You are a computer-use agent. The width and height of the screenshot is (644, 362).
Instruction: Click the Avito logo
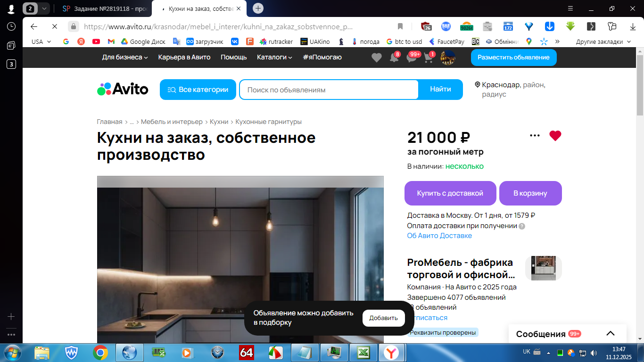(123, 89)
